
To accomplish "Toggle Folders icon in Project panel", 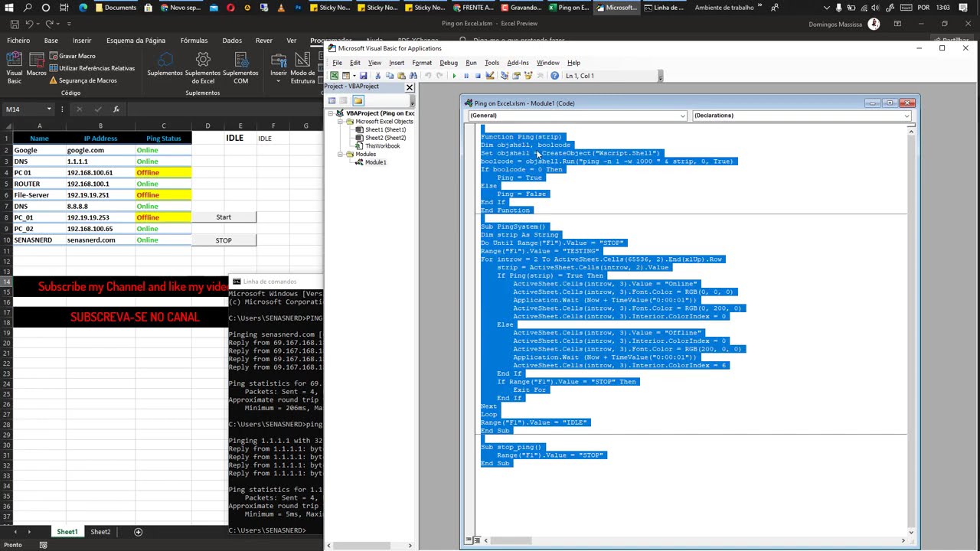I will pyautogui.click(x=358, y=100).
